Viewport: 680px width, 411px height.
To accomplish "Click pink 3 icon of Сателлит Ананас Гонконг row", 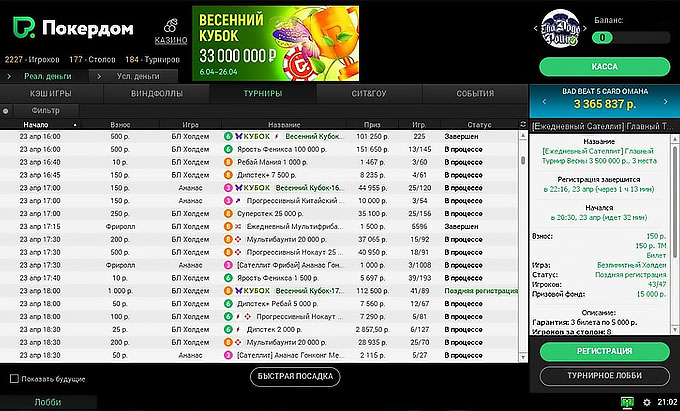I will [228, 355].
